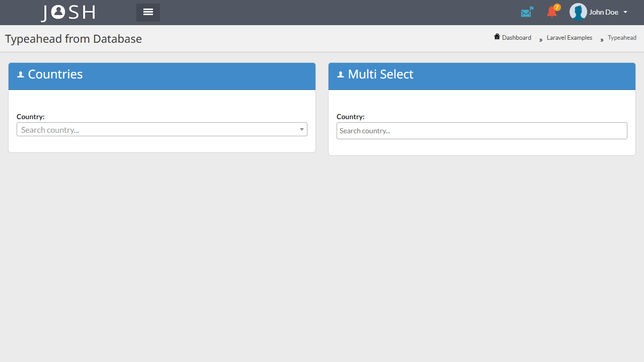
Task: Click the JOSH logo
Action: (67, 12)
